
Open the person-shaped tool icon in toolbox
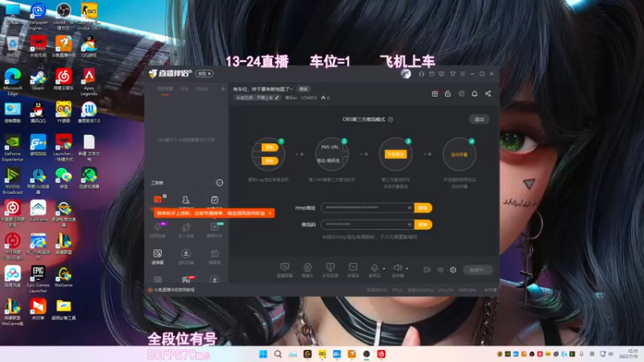click(186, 200)
